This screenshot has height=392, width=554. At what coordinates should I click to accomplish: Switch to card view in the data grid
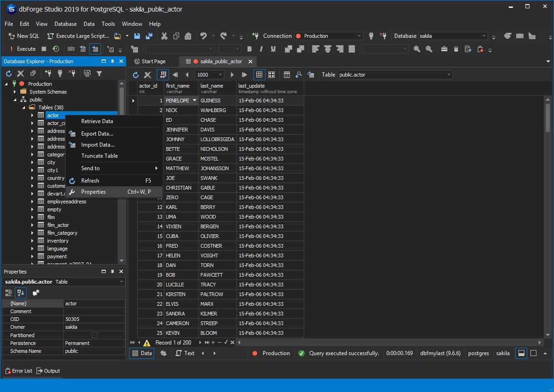click(x=271, y=74)
